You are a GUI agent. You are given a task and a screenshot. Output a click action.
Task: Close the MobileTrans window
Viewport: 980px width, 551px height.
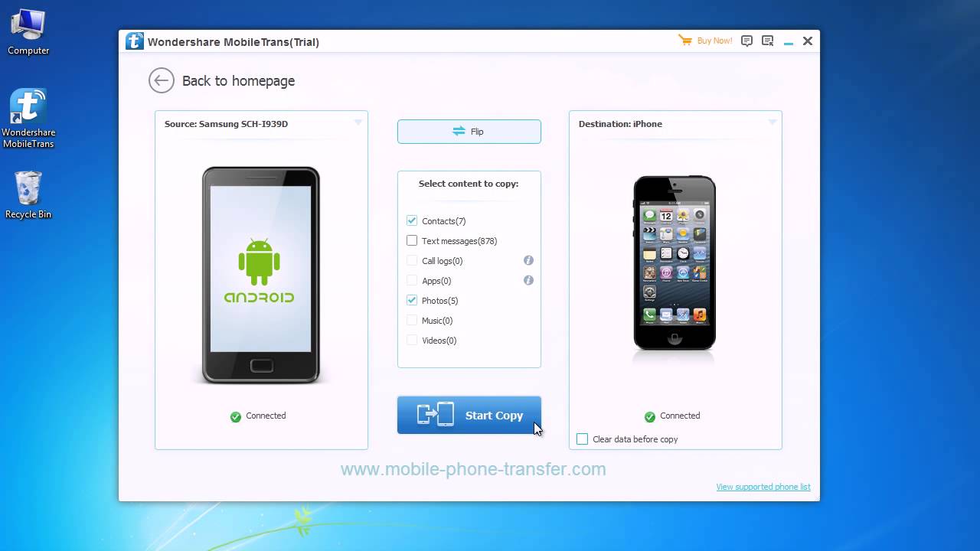click(808, 41)
